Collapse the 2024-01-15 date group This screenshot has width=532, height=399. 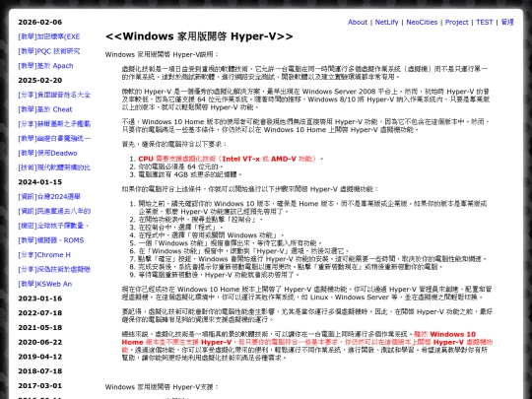(x=40, y=182)
